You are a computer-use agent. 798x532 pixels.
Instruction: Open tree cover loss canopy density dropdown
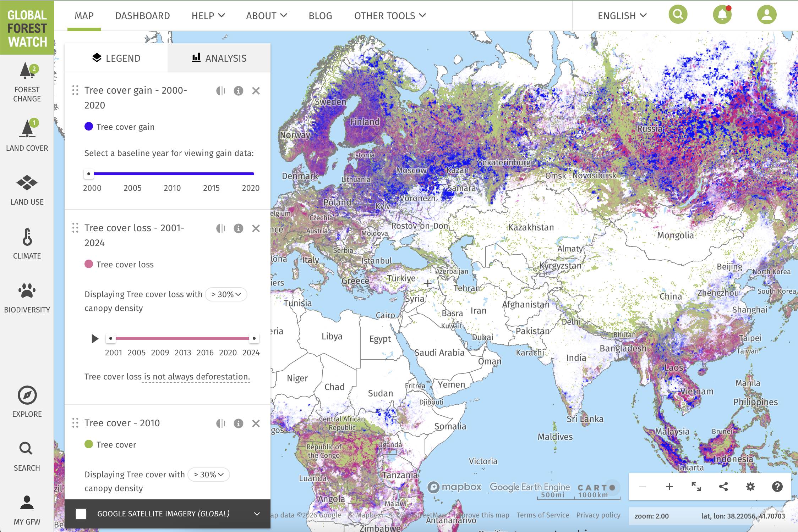coord(226,294)
